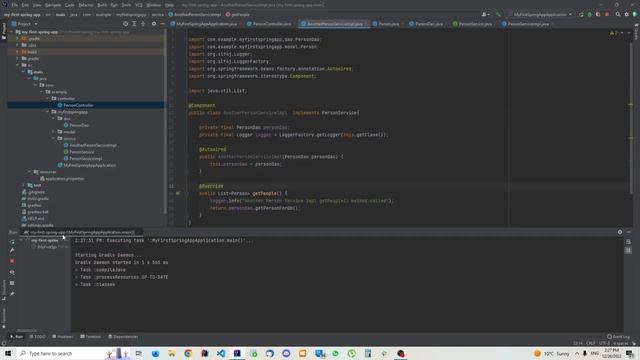Click the override gutter icon beside getPeople
Image resolution: width=640 pixels, height=360 pixels.
[178, 193]
